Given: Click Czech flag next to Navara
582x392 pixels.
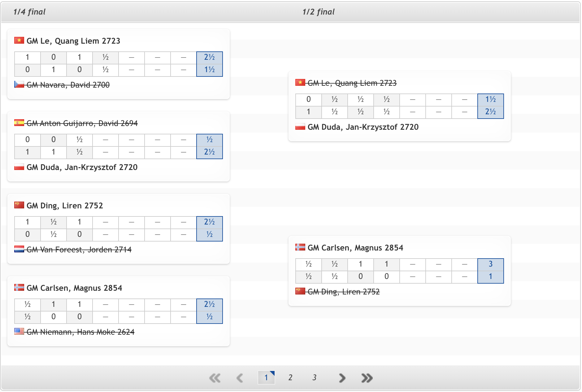Looking at the screenshot, I should pos(19,85).
